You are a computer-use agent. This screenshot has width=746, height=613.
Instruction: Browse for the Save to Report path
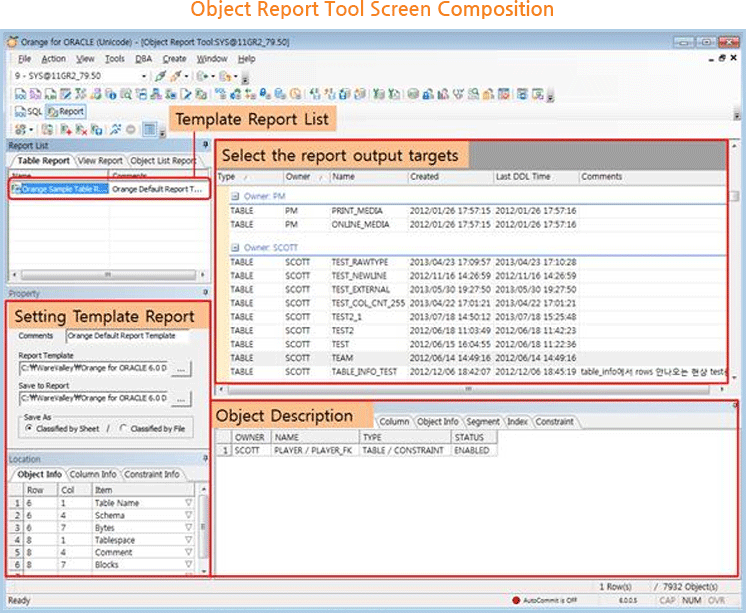click(x=181, y=399)
